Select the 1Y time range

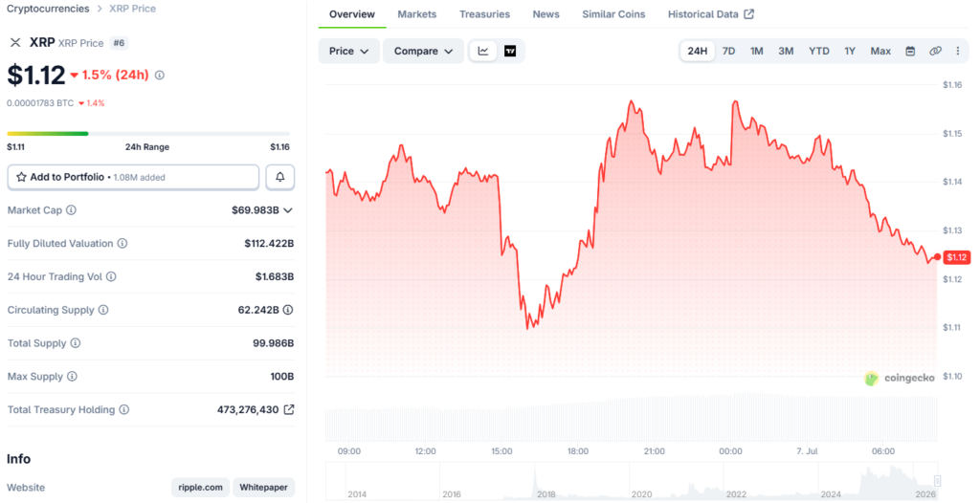point(850,52)
